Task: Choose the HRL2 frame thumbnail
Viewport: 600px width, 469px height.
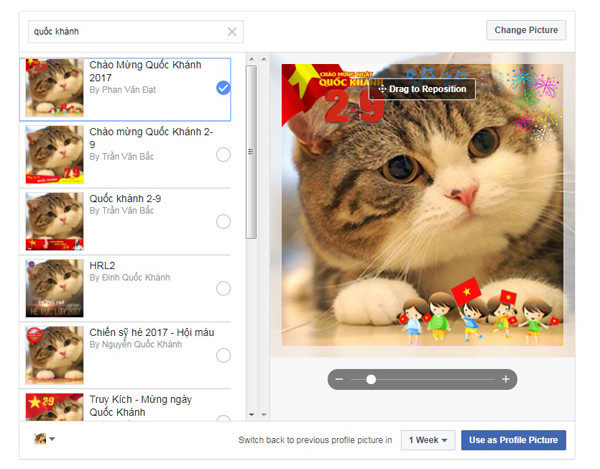Action: [x=54, y=288]
